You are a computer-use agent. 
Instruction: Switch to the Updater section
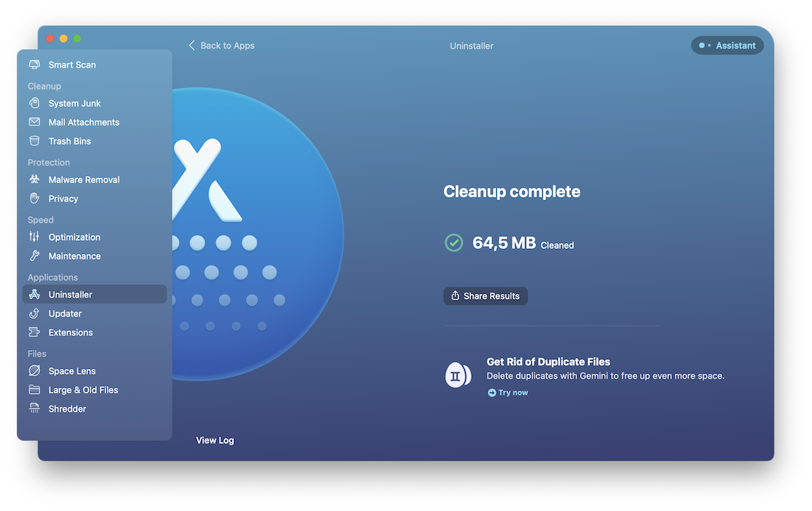(65, 314)
